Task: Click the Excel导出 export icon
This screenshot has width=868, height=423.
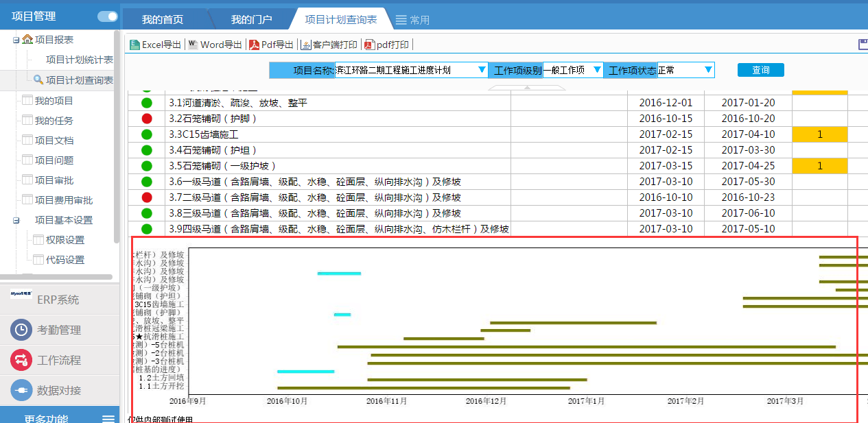Action: click(x=134, y=45)
